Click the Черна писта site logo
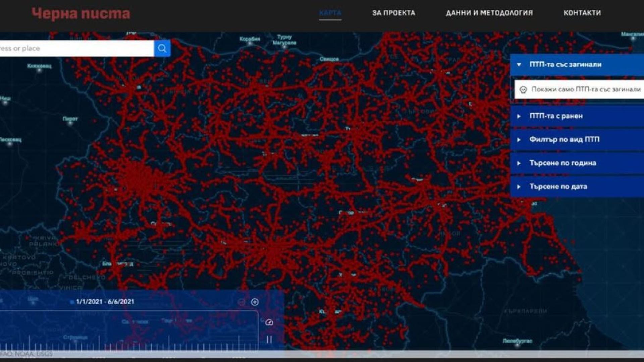The image size is (644, 362). click(81, 14)
